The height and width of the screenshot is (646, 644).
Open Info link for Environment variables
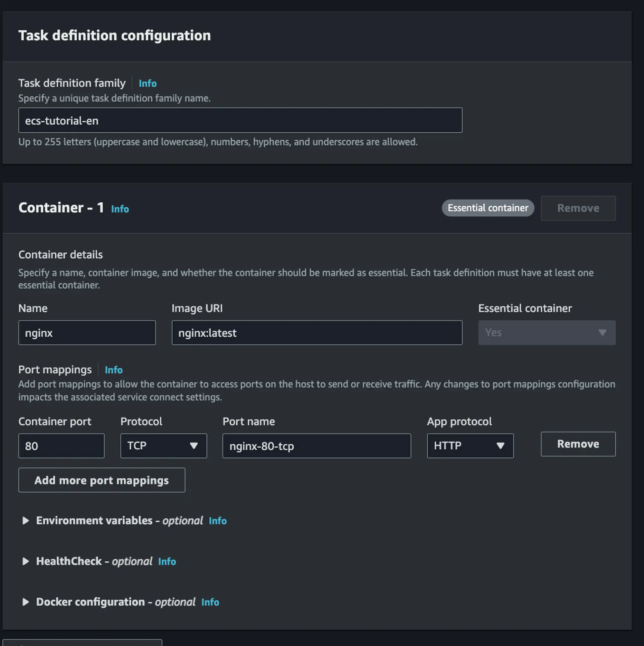coord(217,520)
